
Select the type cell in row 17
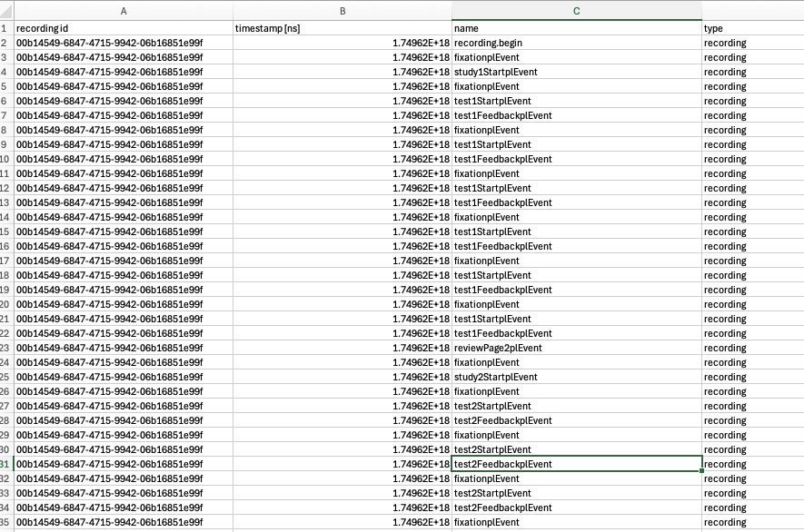click(752, 261)
